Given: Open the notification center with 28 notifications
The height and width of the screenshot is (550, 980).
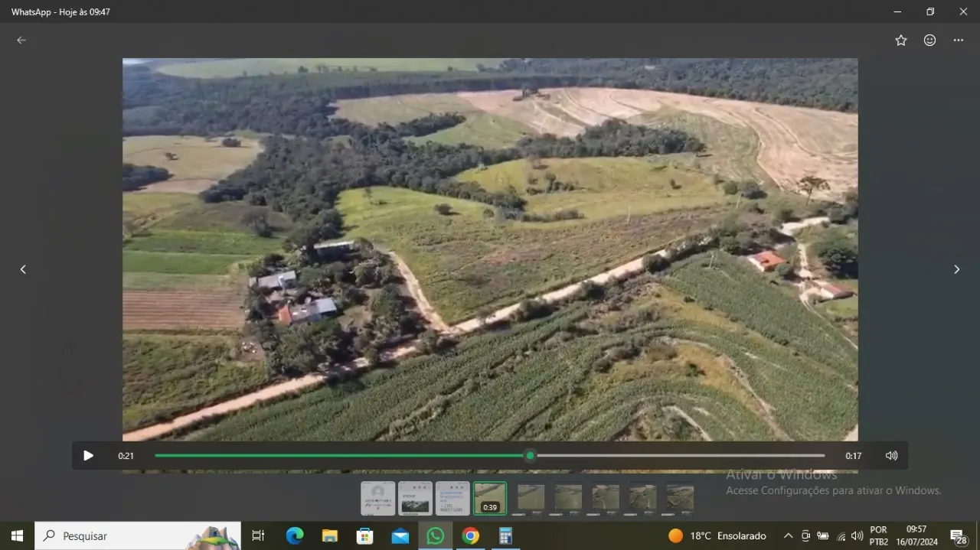Looking at the screenshot, I should (959, 537).
